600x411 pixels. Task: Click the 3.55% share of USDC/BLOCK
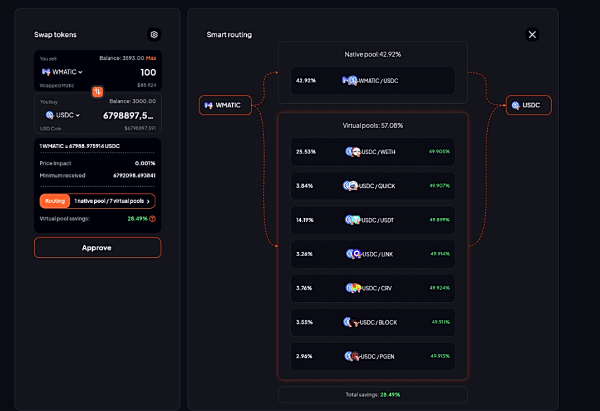[304, 322]
